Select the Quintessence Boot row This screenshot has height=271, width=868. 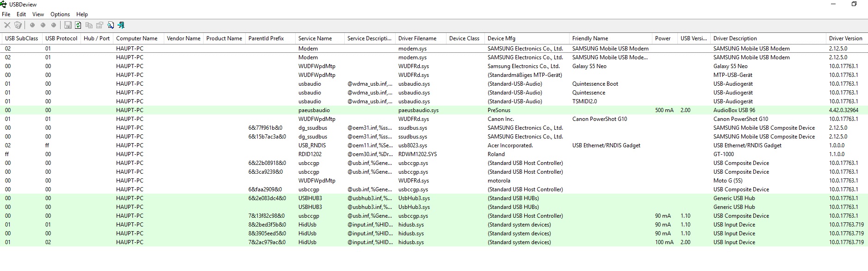pyautogui.click(x=434, y=84)
